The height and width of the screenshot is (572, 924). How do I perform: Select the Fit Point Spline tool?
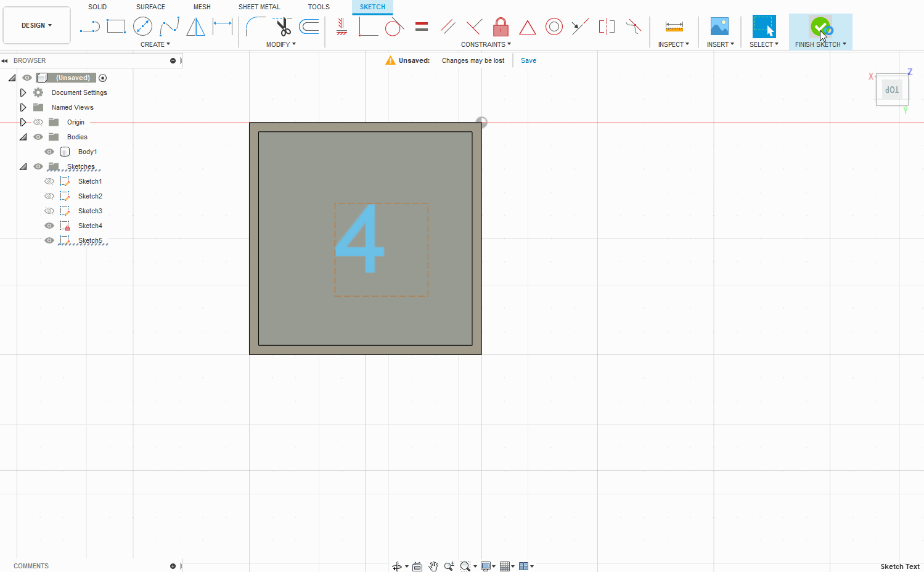click(168, 27)
